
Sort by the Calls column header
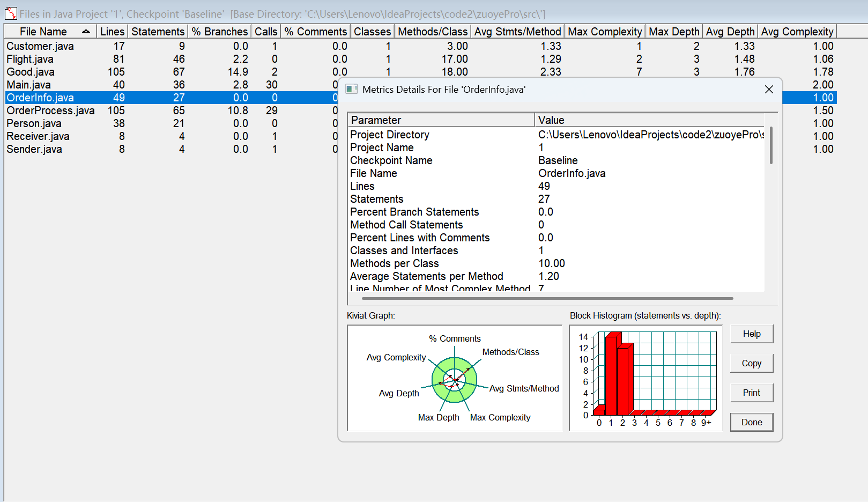(266, 32)
